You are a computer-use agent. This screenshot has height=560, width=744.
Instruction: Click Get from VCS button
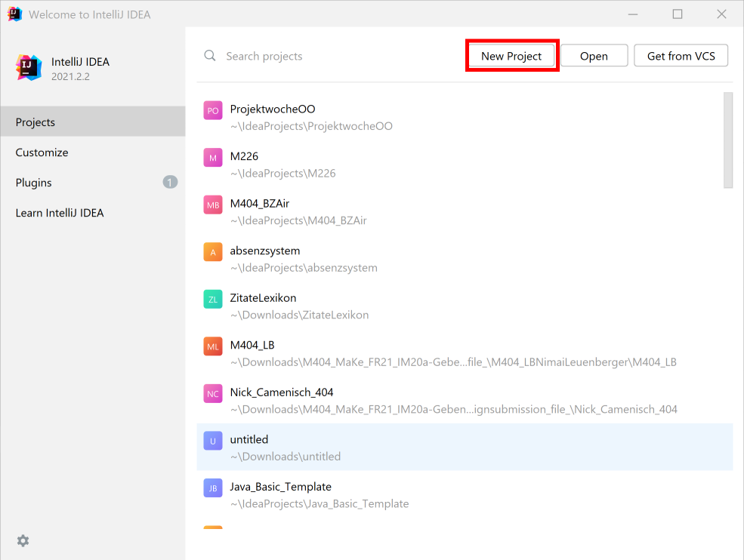[681, 56]
